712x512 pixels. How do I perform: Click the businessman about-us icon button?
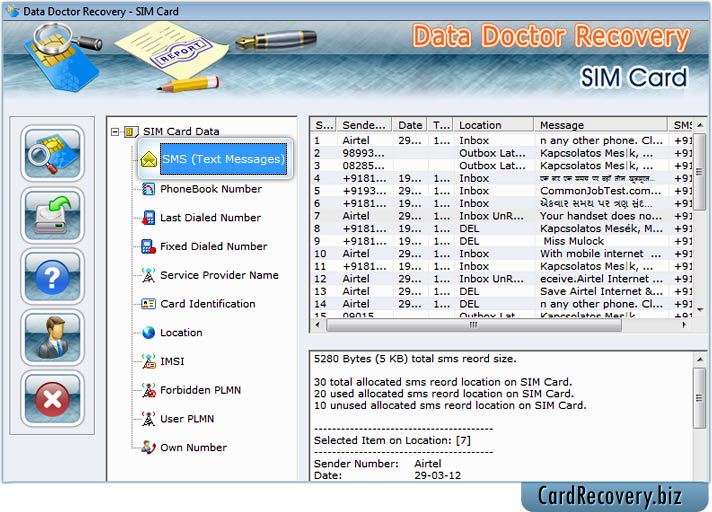coord(52,338)
